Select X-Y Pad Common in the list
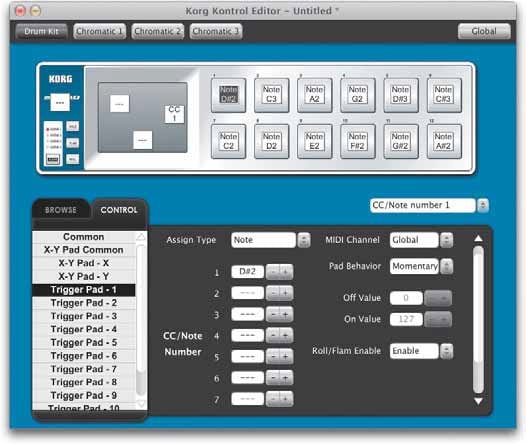526x444 pixels. (84, 250)
